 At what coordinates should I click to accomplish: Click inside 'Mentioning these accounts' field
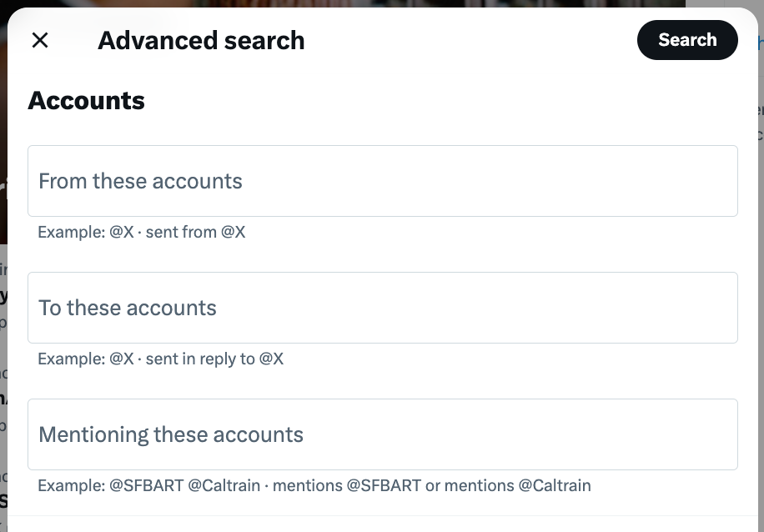383,434
